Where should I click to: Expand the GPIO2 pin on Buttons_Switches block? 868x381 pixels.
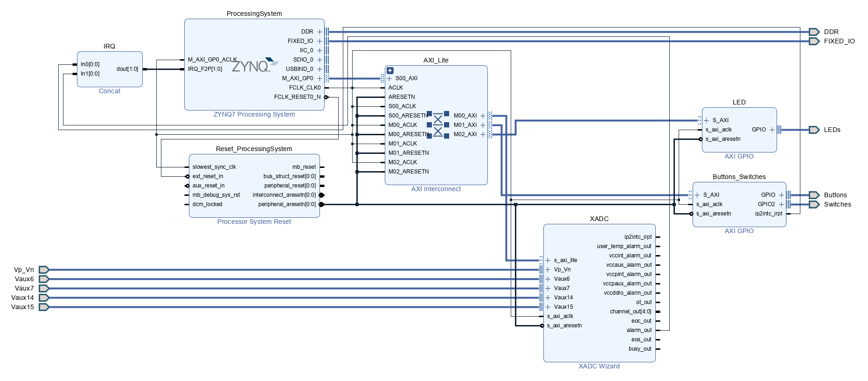[781, 204]
